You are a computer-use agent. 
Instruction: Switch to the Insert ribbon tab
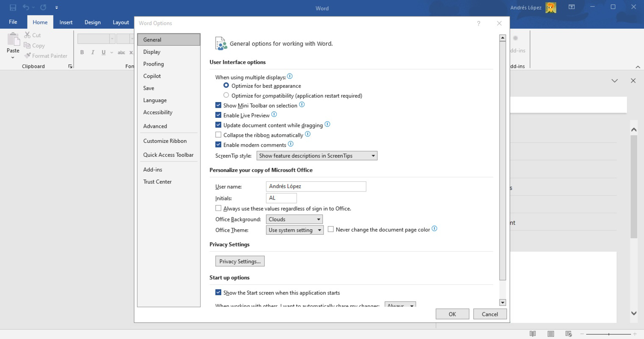point(66,22)
